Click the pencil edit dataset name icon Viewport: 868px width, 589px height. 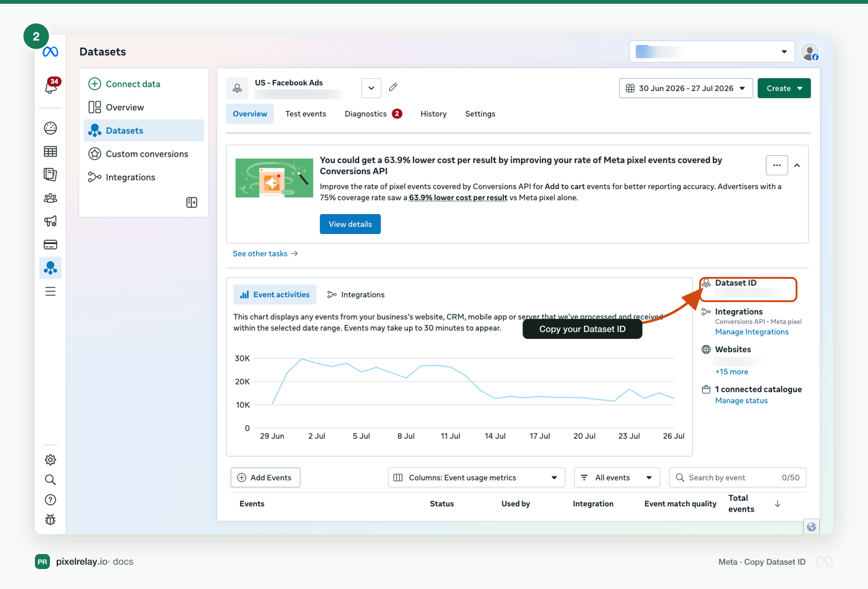393,87
